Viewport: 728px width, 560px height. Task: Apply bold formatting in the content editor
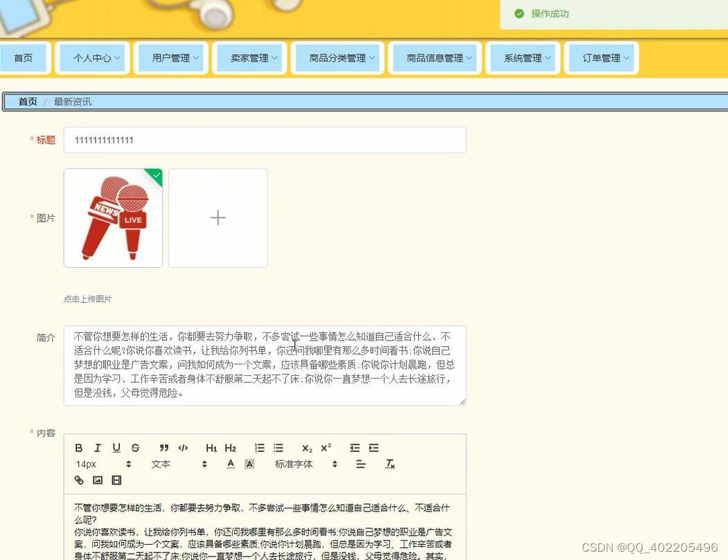78,448
